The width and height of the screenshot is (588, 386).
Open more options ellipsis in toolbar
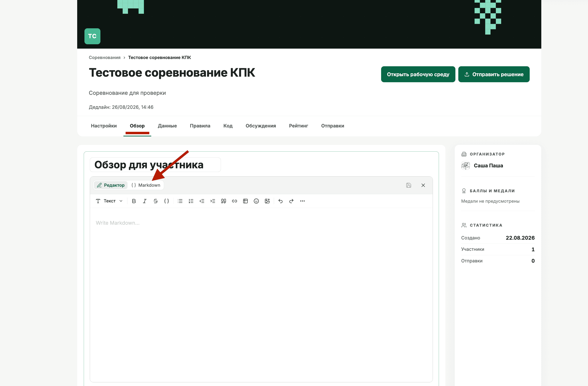coord(302,201)
